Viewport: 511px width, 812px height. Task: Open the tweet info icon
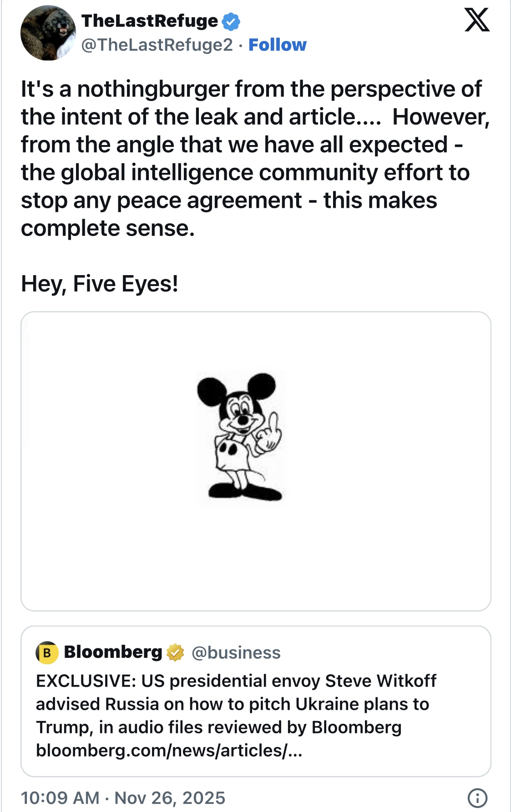[x=477, y=798]
